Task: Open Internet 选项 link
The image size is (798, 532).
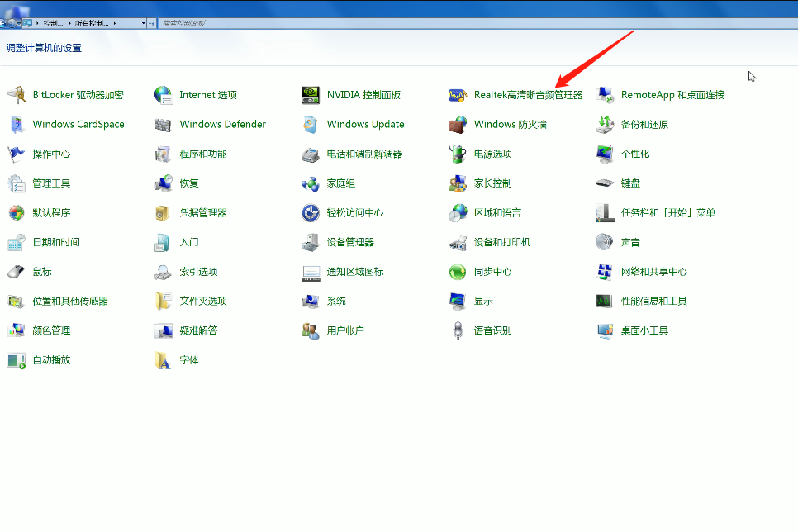Action: coord(208,95)
